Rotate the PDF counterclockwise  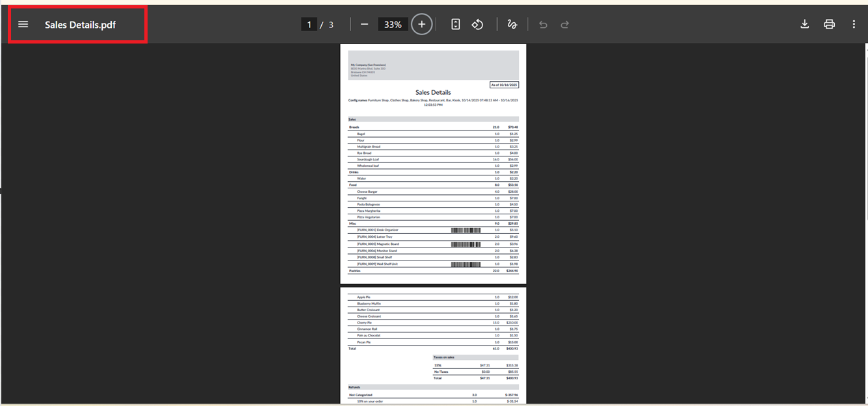(477, 25)
